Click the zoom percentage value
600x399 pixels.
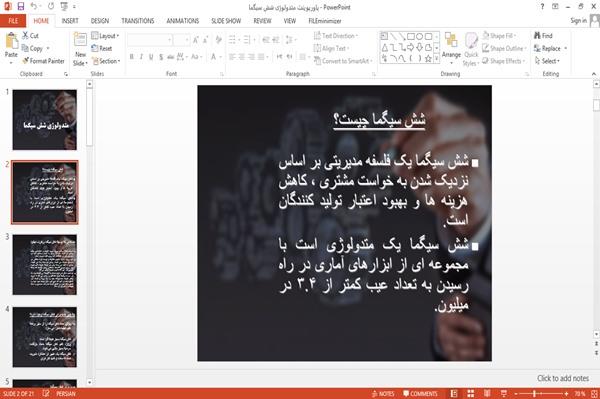point(580,394)
